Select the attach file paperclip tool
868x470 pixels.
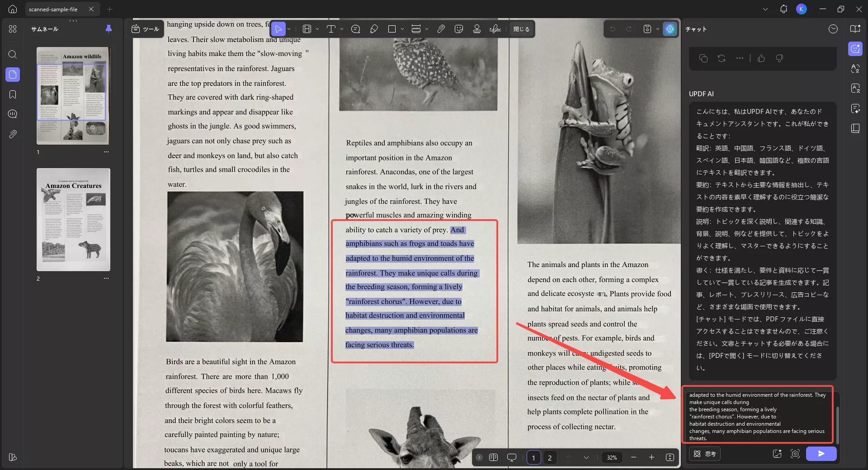[441, 29]
